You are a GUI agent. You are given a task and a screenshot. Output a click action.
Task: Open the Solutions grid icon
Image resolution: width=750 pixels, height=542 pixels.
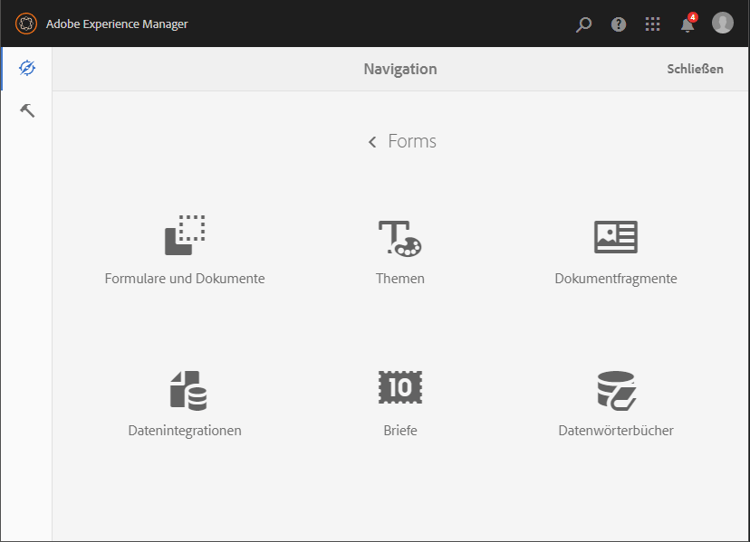[x=652, y=24]
